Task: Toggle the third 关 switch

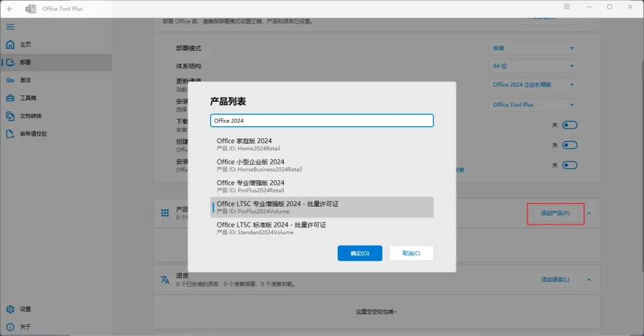Action: [x=570, y=165]
